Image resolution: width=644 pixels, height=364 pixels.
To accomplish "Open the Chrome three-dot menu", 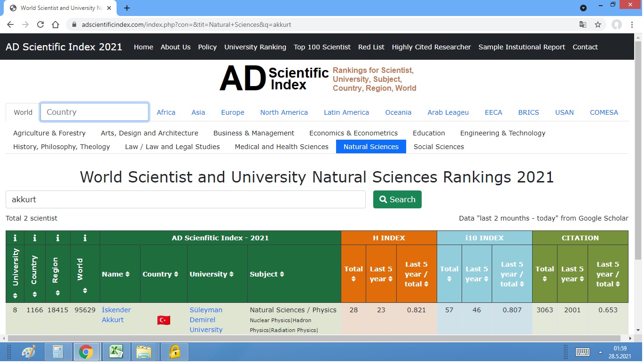I will click(632, 24).
